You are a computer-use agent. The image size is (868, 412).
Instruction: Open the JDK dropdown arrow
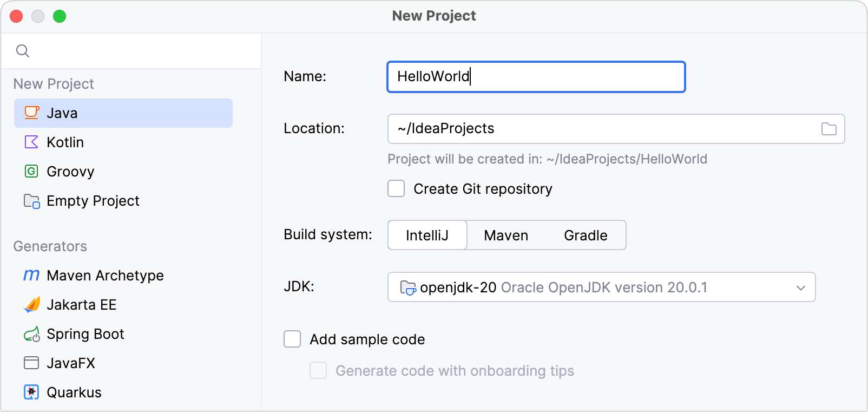pos(801,287)
